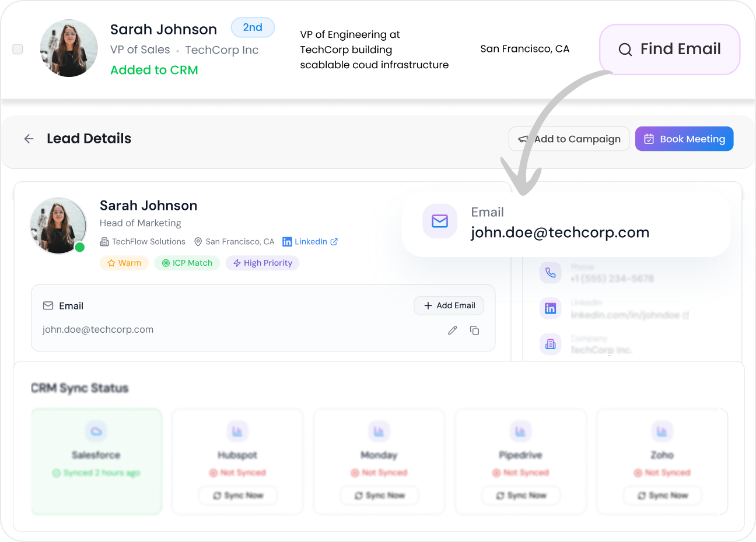Select john.doe@techcorp.com in the Email box
Image resolution: width=756 pixels, height=542 pixels.
pyautogui.click(x=98, y=330)
